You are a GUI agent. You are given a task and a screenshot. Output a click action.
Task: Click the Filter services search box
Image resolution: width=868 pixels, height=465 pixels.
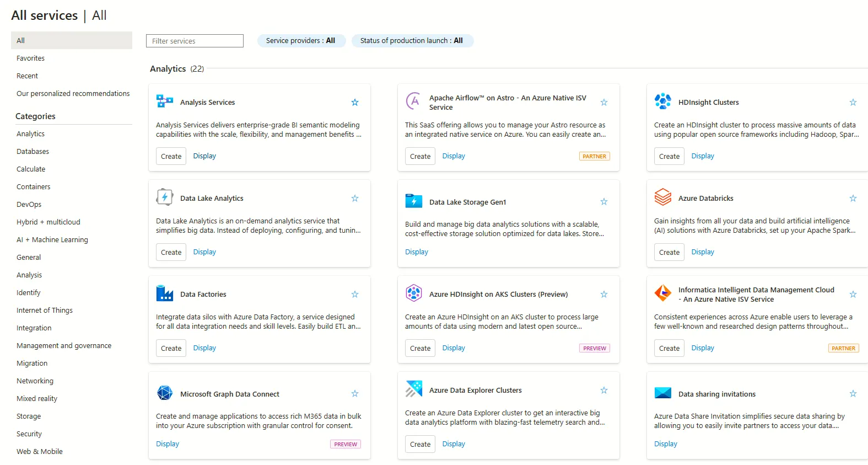195,41
